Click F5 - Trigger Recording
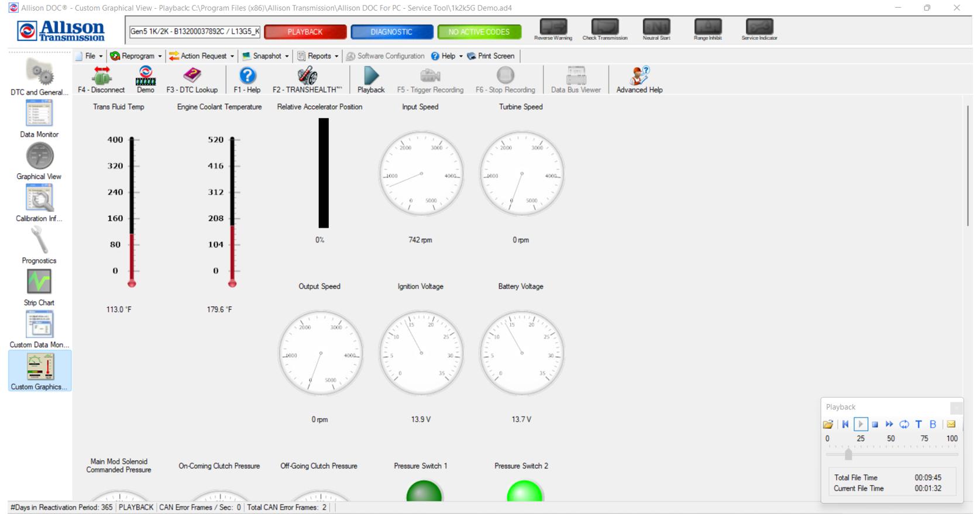 (430, 80)
